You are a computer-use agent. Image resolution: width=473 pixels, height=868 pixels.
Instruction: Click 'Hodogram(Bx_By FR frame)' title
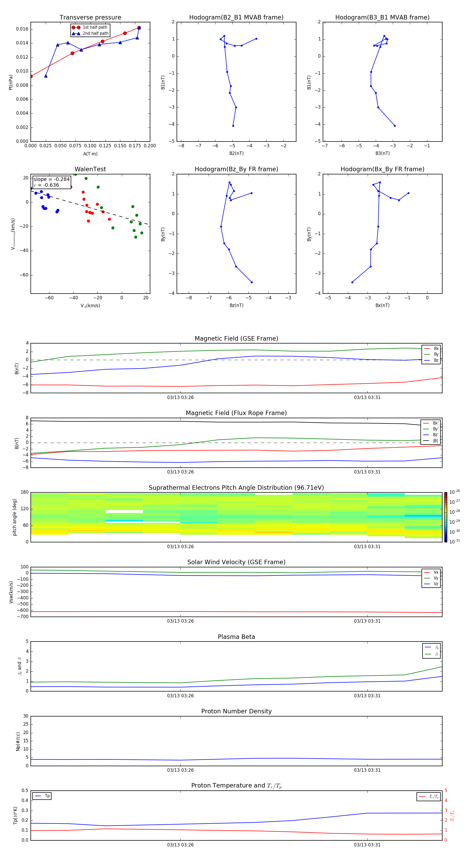382,169
